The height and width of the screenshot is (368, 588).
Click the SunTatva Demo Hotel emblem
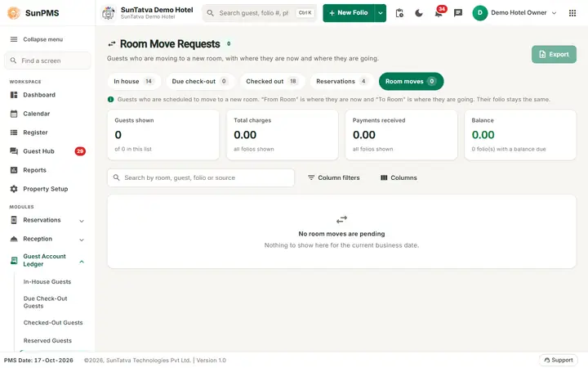109,13
